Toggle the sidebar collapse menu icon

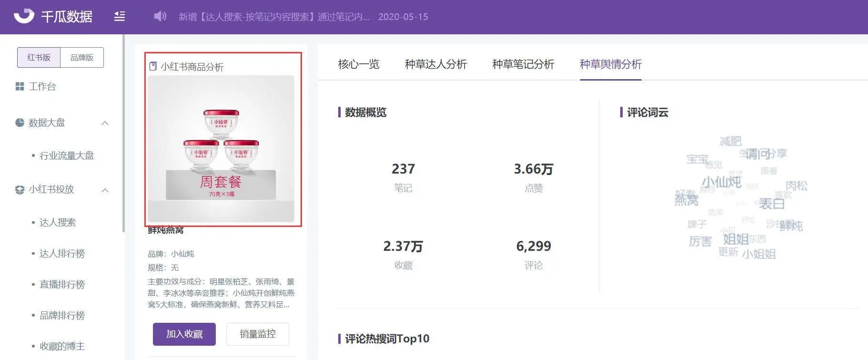(x=120, y=17)
